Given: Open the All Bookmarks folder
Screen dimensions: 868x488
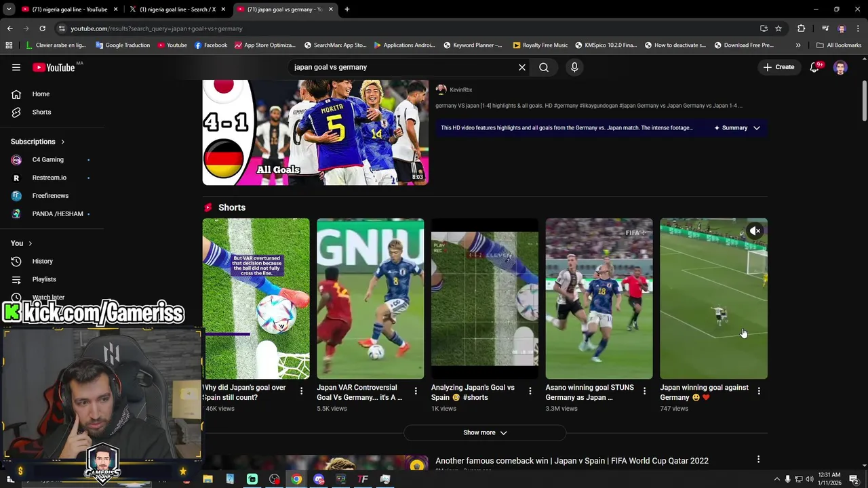Looking at the screenshot, I should point(839,45).
